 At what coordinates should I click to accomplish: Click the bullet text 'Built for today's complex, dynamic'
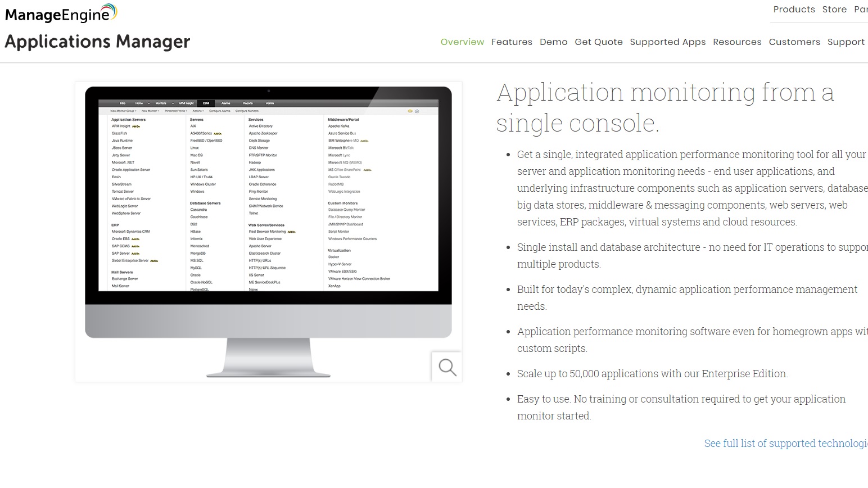[687, 298]
